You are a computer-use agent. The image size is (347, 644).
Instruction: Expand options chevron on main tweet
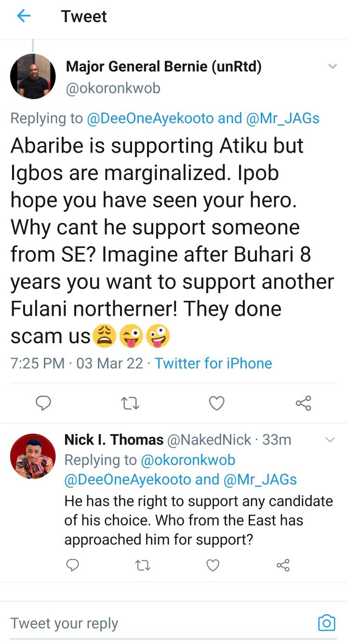[x=332, y=66]
